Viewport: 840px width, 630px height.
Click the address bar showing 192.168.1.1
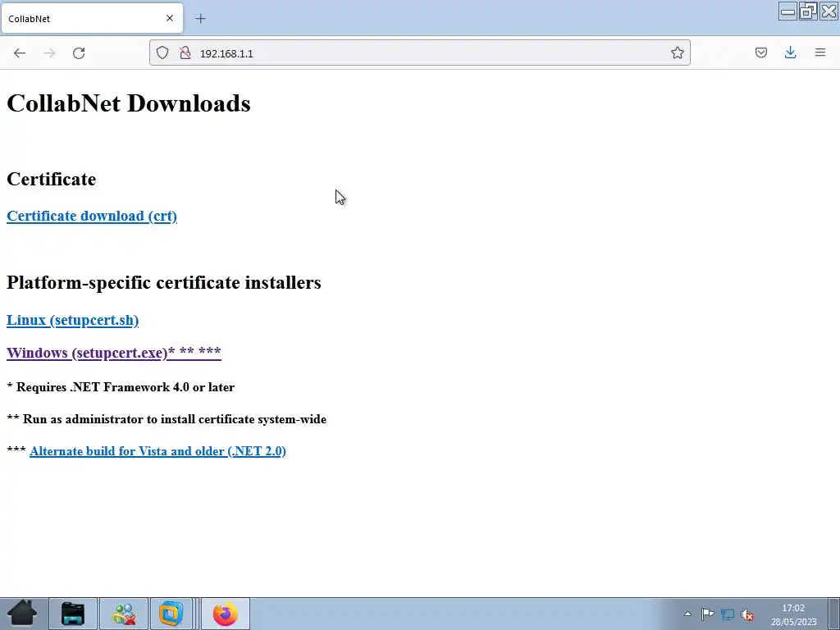tap(419, 53)
